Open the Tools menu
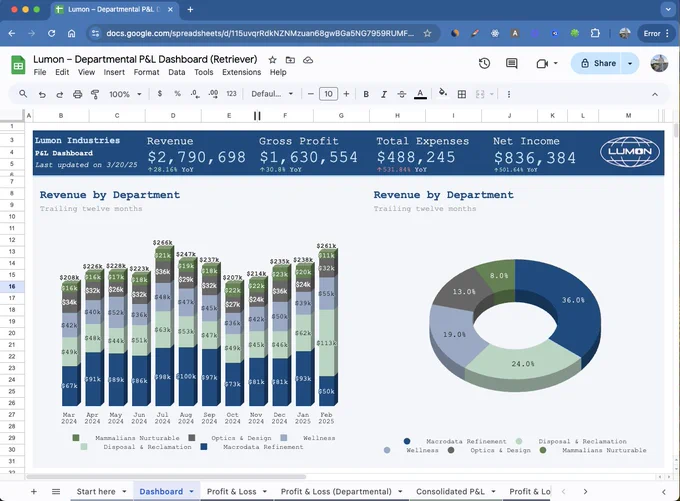The width and height of the screenshot is (680, 501). tap(203, 72)
